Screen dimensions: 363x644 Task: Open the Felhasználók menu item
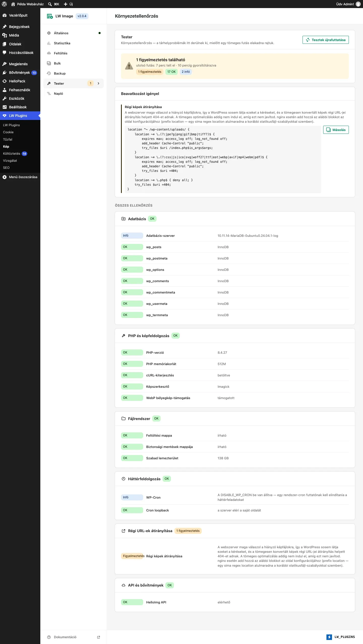point(20,90)
